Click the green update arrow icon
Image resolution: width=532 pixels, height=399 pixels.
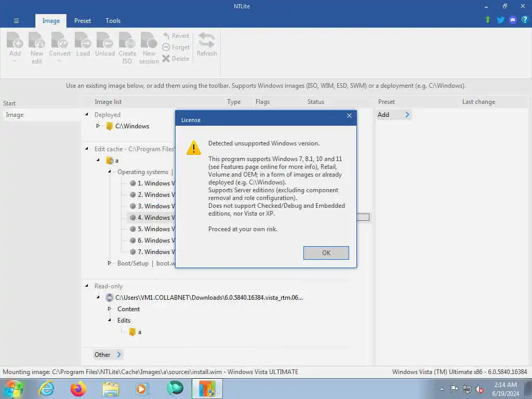[x=488, y=20]
